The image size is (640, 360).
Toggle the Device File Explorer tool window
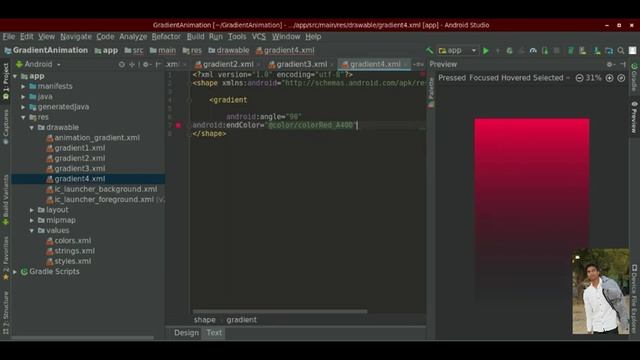pos(634,298)
